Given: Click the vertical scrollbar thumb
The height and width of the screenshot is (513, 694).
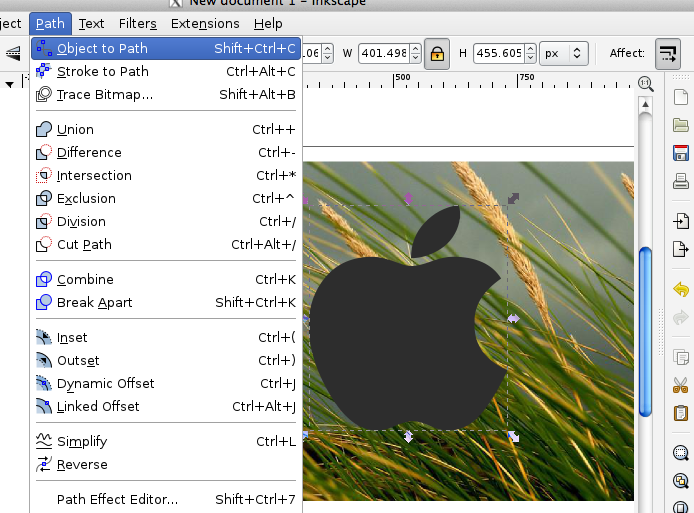Looking at the screenshot, I should coord(645,332).
